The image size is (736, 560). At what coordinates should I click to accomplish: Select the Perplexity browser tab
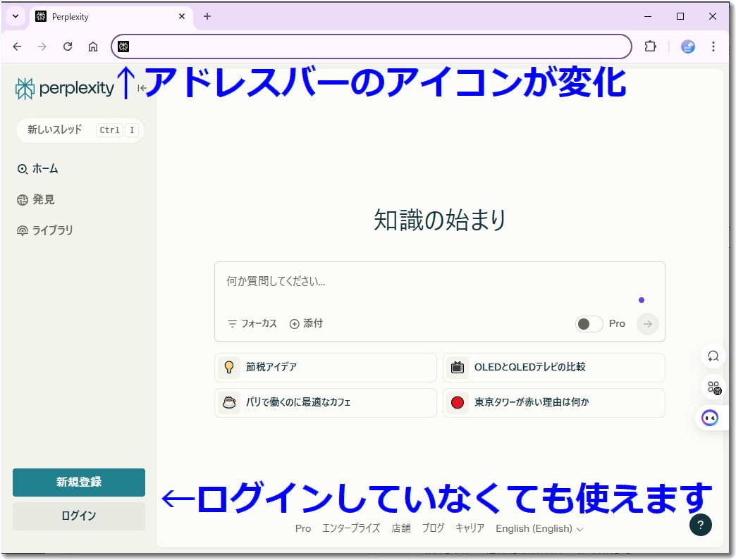click(x=111, y=17)
